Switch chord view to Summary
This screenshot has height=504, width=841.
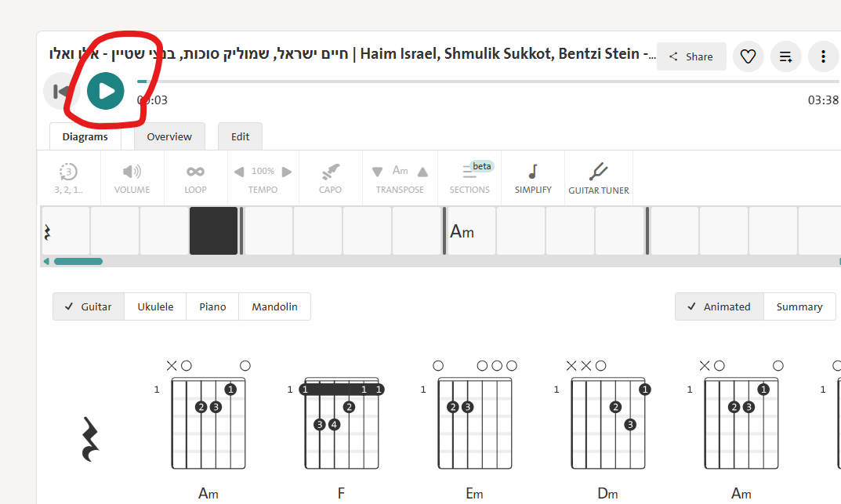(799, 306)
